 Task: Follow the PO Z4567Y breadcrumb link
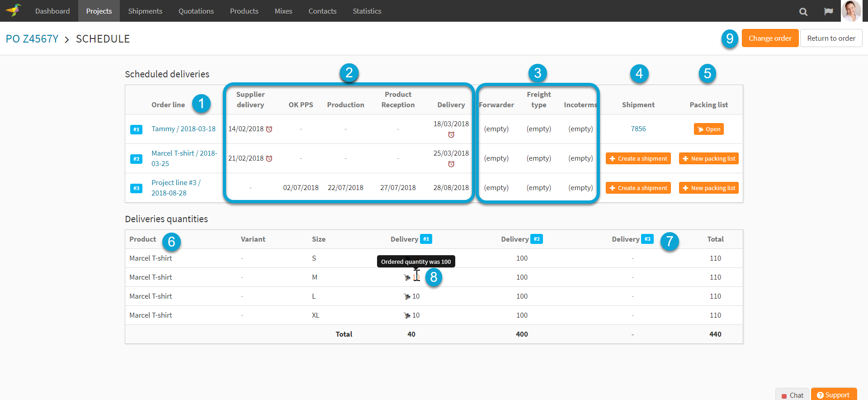[32, 39]
